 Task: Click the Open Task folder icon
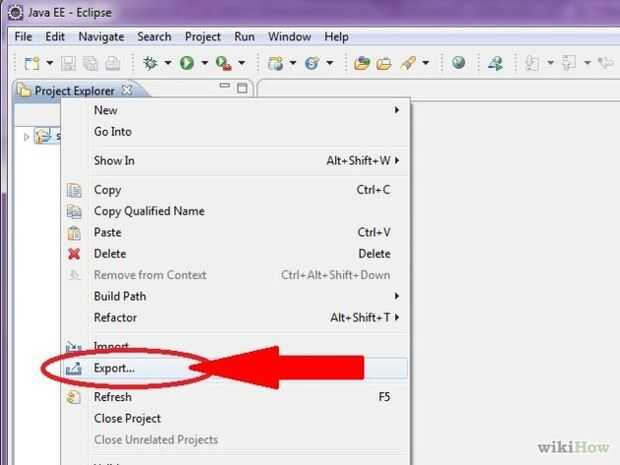coord(384,63)
